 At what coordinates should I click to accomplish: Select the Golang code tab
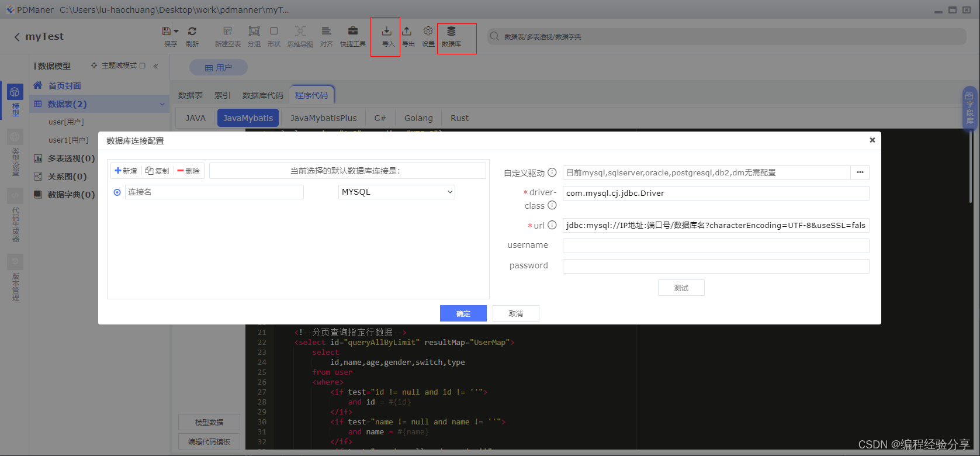[419, 118]
